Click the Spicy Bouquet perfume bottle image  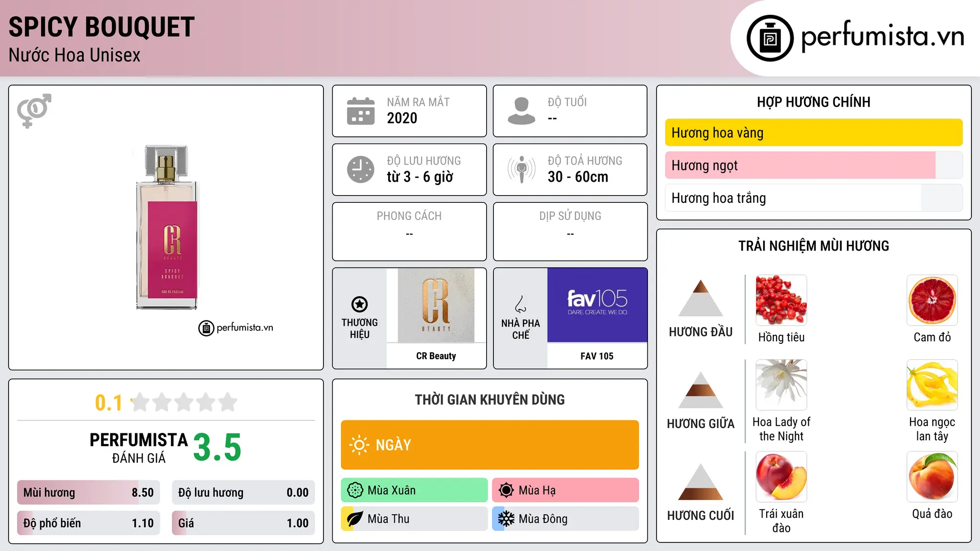click(x=167, y=227)
